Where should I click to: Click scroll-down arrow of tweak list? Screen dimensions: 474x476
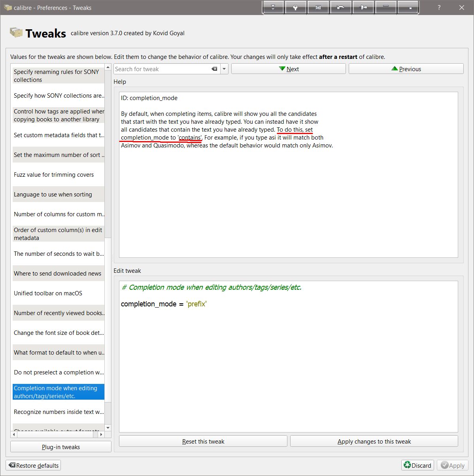[x=108, y=428]
